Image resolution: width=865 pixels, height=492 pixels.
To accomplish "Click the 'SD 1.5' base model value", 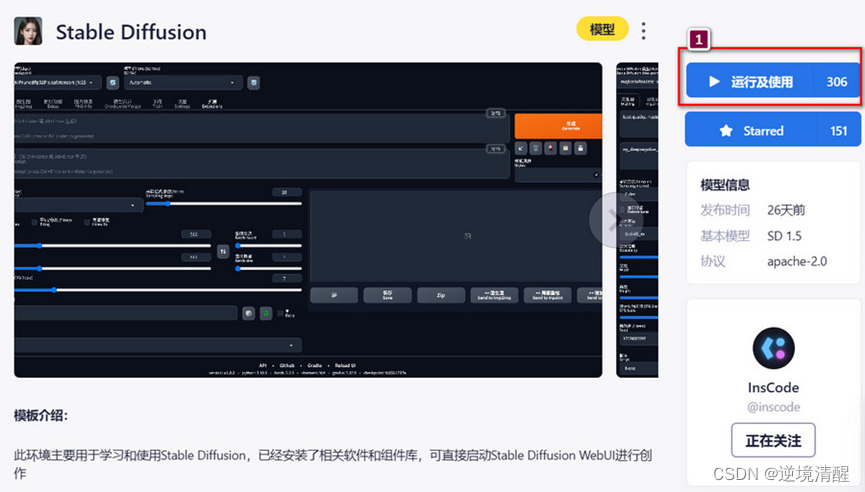I will [784, 236].
